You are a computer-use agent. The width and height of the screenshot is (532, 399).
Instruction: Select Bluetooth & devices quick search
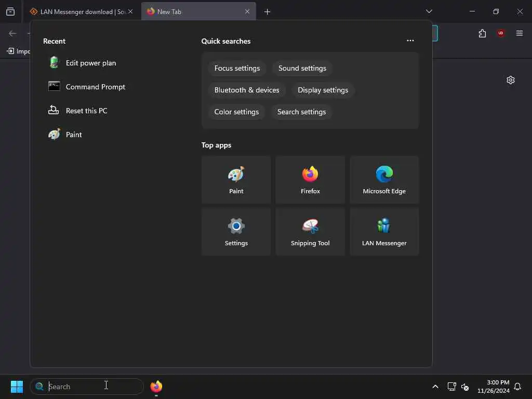[x=247, y=90]
